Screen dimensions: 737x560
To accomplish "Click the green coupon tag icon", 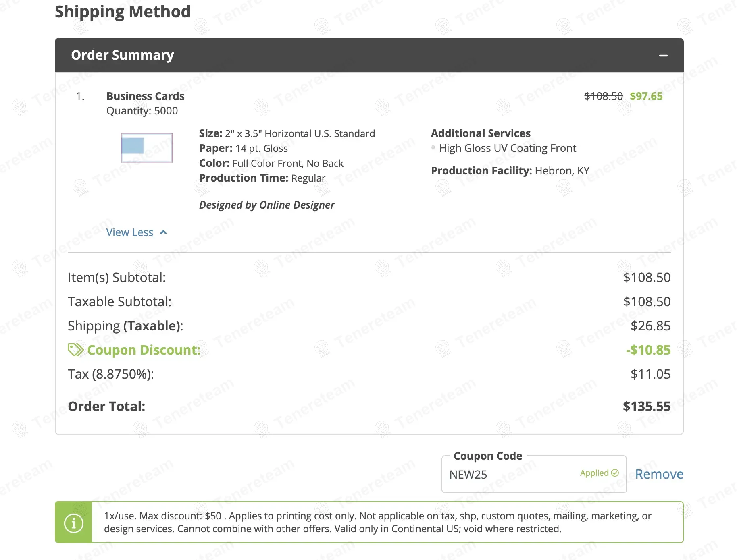I will pyautogui.click(x=75, y=350).
